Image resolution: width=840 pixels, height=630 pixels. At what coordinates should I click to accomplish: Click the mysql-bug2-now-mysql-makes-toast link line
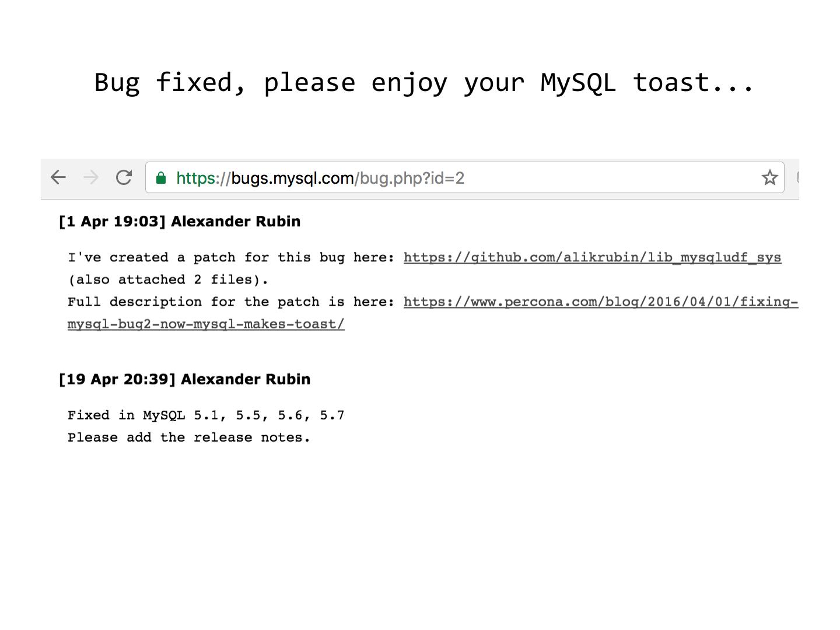206,324
